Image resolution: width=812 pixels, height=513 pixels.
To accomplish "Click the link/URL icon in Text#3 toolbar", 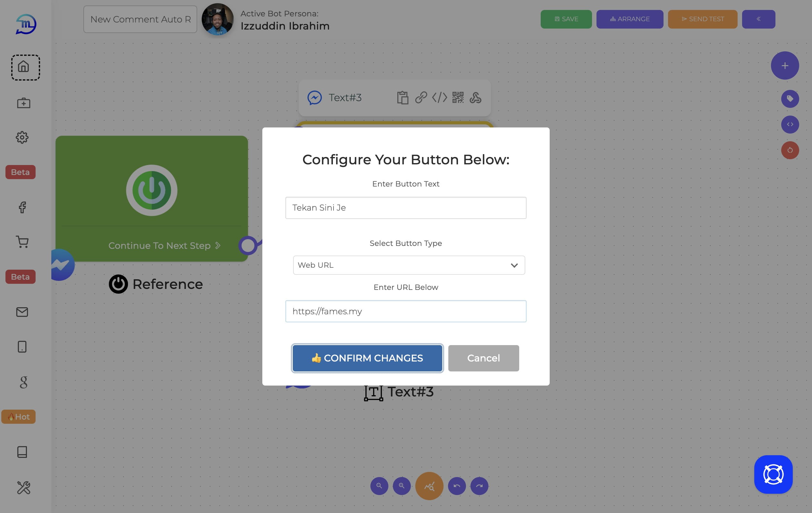I will coord(421,97).
